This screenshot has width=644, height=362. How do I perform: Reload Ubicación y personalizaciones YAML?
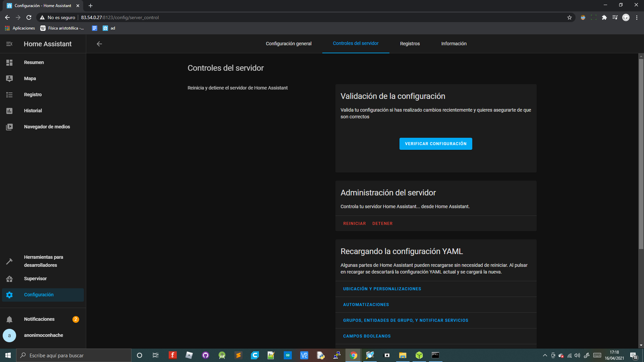pos(382,289)
